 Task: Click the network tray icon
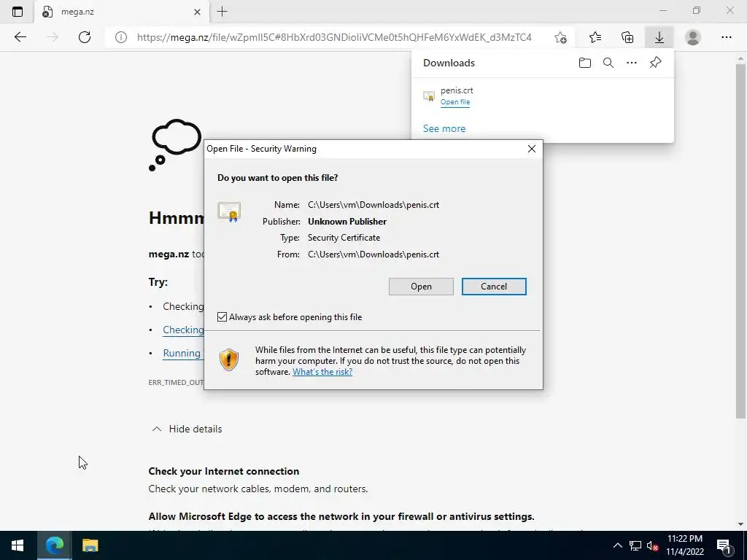pos(635,545)
